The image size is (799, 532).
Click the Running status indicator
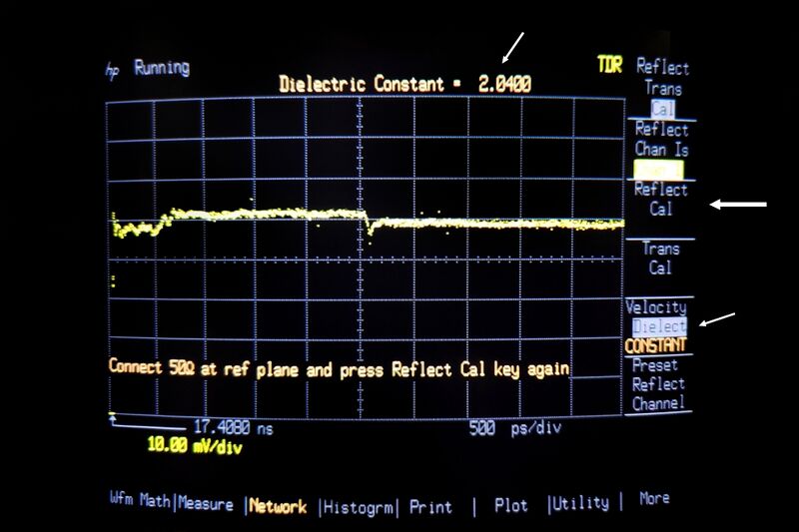[161, 68]
